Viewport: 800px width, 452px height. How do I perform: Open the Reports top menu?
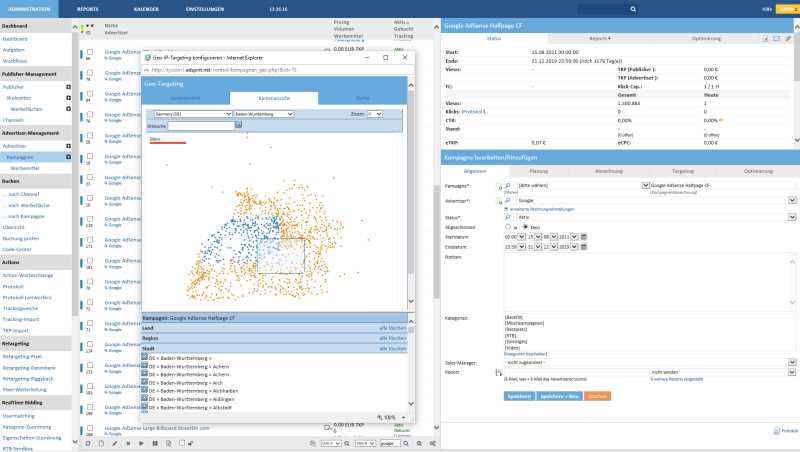click(x=88, y=9)
